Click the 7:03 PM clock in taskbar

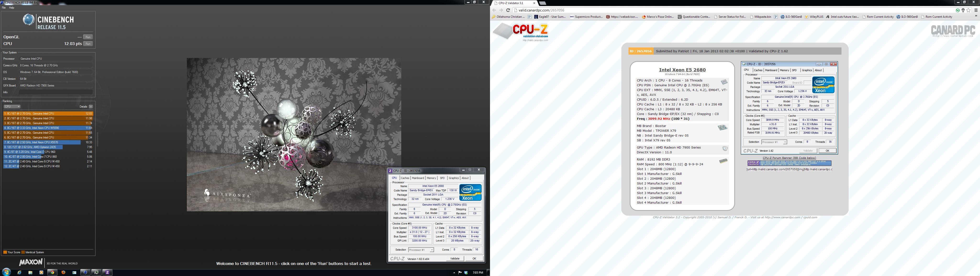478,273
